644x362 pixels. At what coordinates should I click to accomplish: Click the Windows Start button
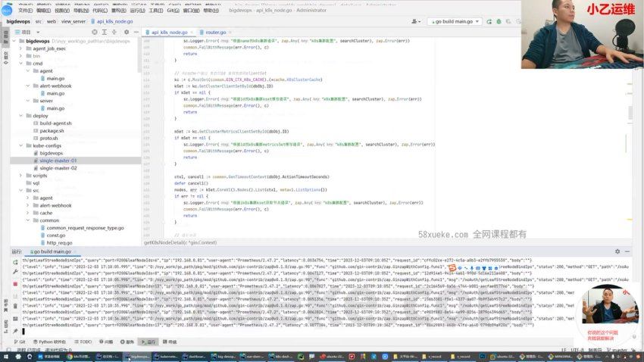point(6,356)
